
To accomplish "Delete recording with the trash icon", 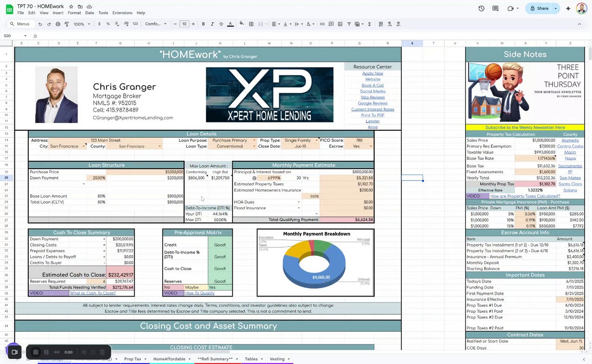I will point(102,352).
